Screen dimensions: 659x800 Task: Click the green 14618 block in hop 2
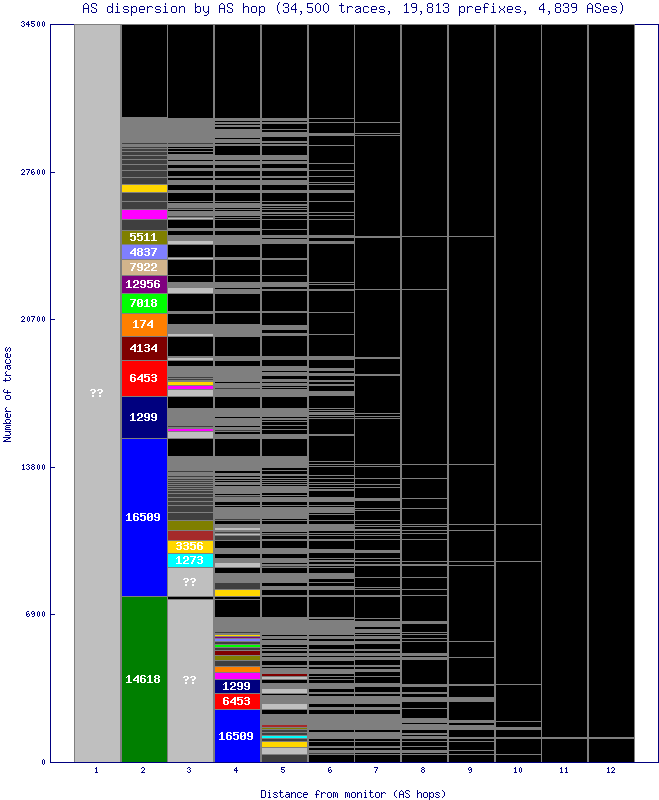pyautogui.click(x=144, y=679)
